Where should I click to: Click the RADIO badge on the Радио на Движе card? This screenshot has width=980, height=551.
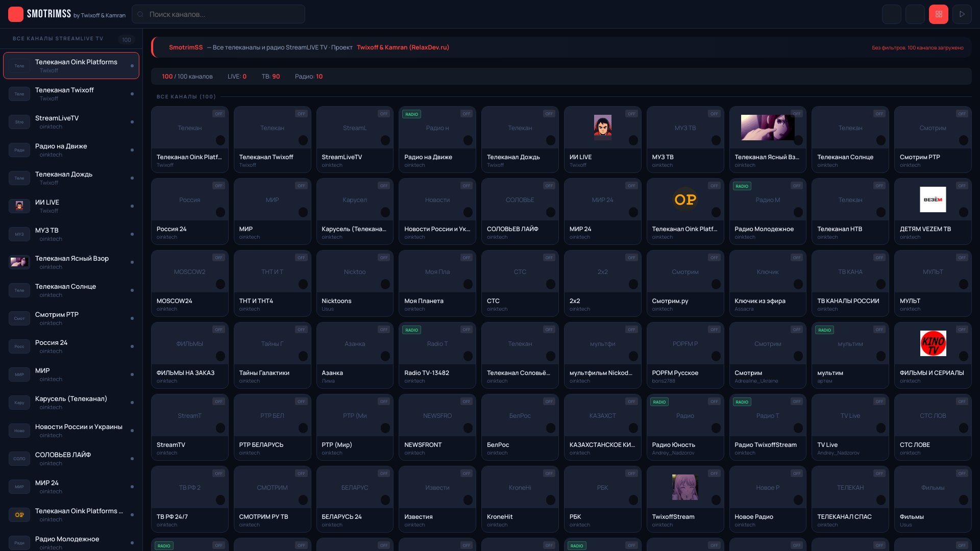click(412, 114)
